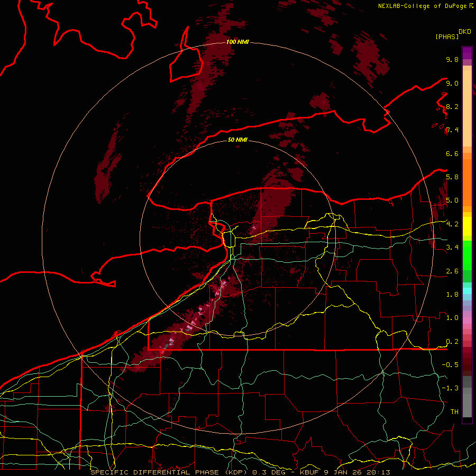The image size is (476, 476).
Task: Click the 2.6 value on color scale
Action: tap(452, 271)
